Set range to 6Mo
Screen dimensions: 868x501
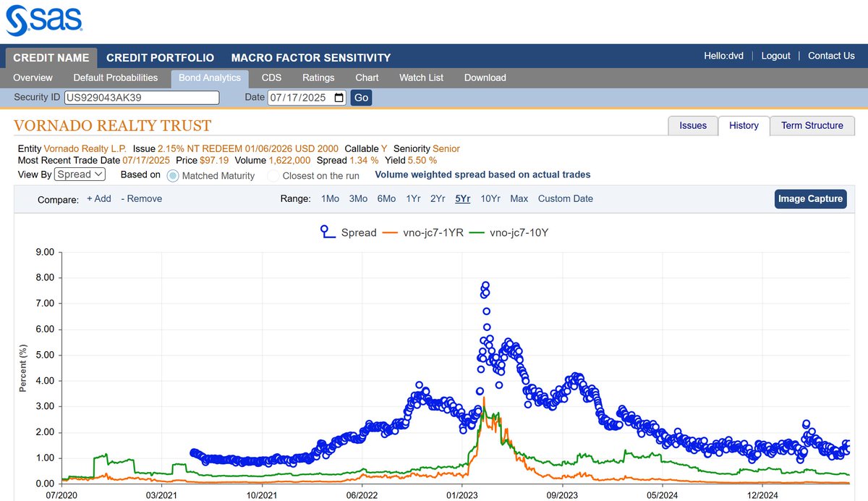(x=386, y=198)
